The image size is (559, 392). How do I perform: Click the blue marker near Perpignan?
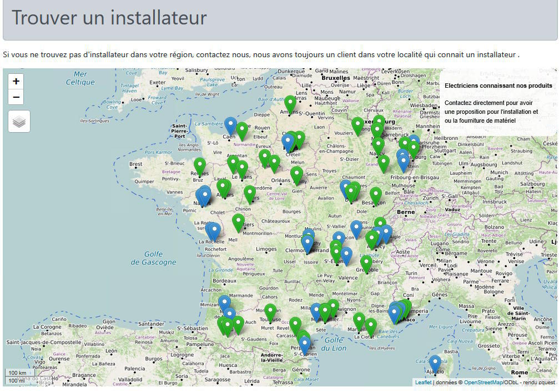pos(304,346)
